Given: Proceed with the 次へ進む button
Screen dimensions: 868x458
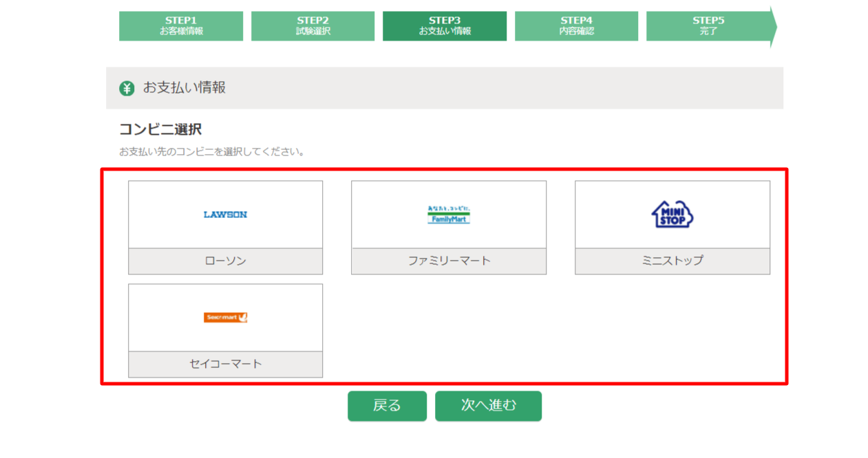Looking at the screenshot, I should [x=488, y=406].
